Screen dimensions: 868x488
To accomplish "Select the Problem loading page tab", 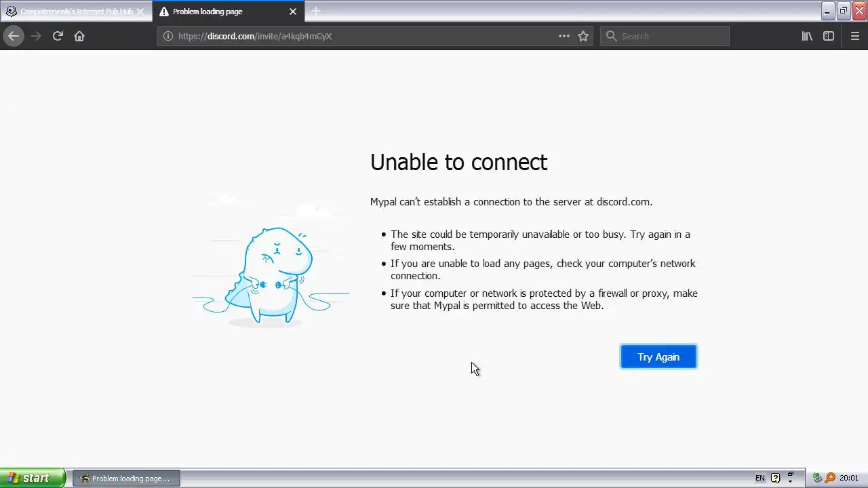I will pyautogui.click(x=229, y=12).
